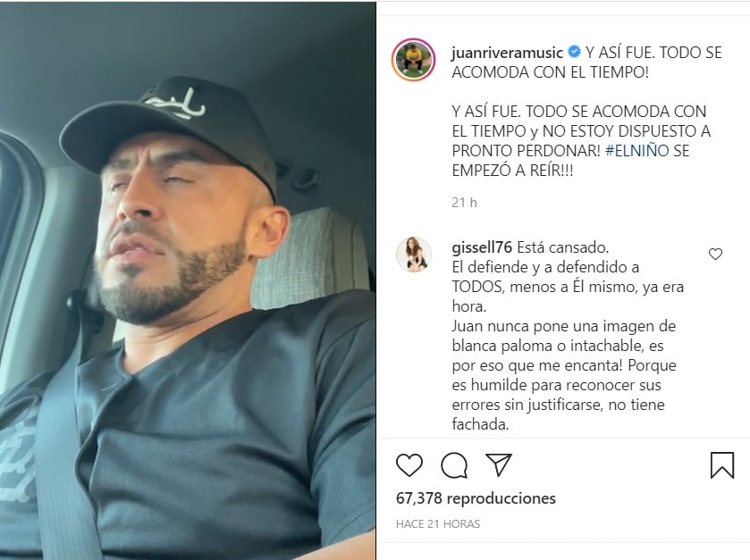This screenshot has width=750, height=560.
Task: Open comments via the speech bubble icon
Action: coord(454,465)
